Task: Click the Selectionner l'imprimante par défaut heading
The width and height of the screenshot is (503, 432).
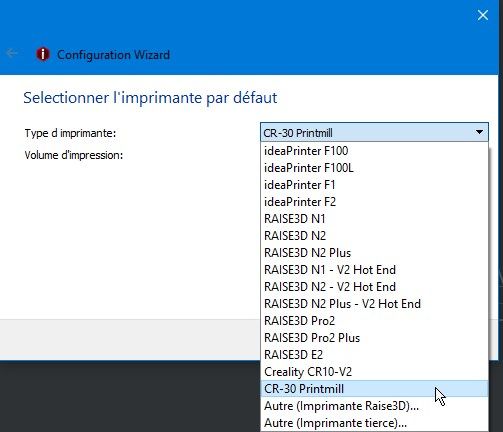Action: tap(150, 98)
